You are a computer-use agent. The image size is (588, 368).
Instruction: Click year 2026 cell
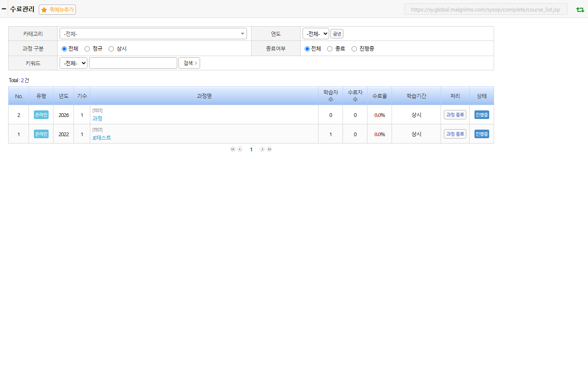tap(64, 115)
